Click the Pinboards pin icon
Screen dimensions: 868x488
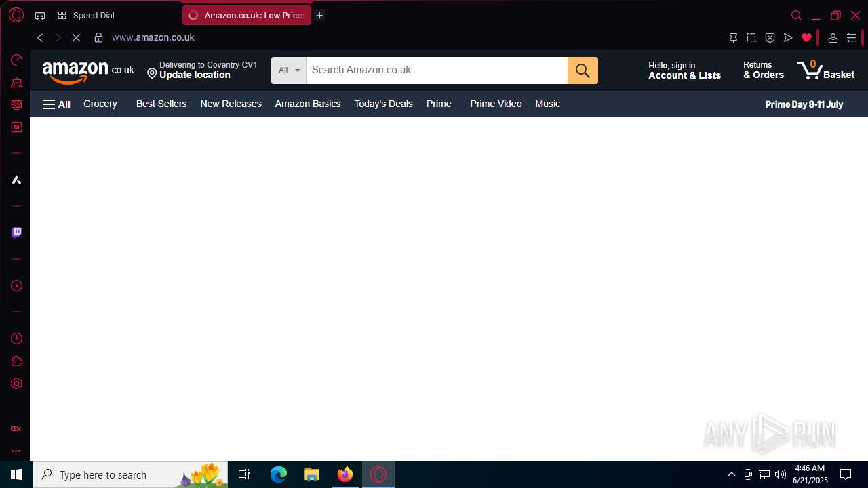(733, 38)
